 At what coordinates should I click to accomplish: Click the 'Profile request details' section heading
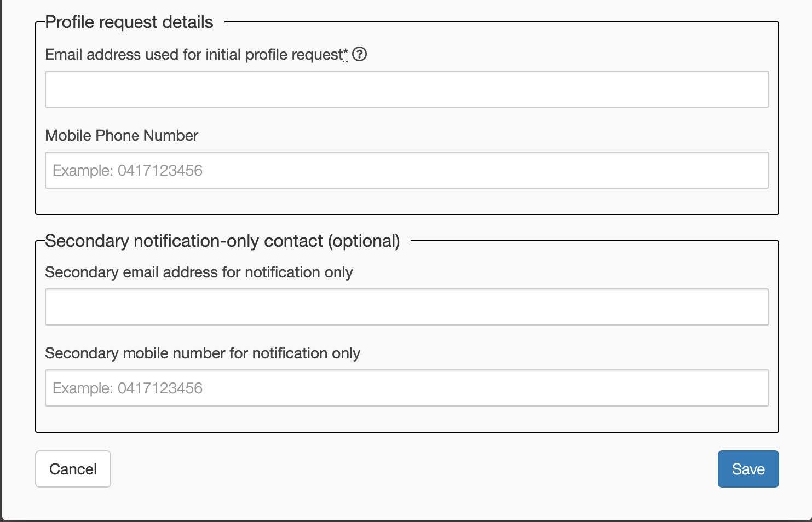[129, 22]
